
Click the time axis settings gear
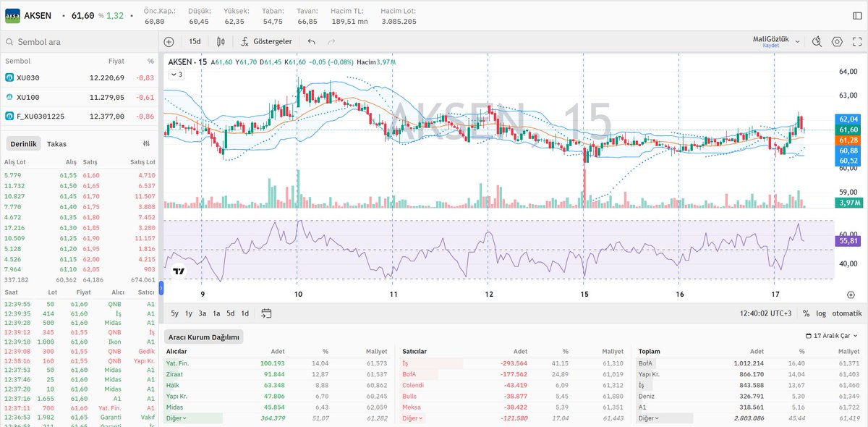[851, 295]
